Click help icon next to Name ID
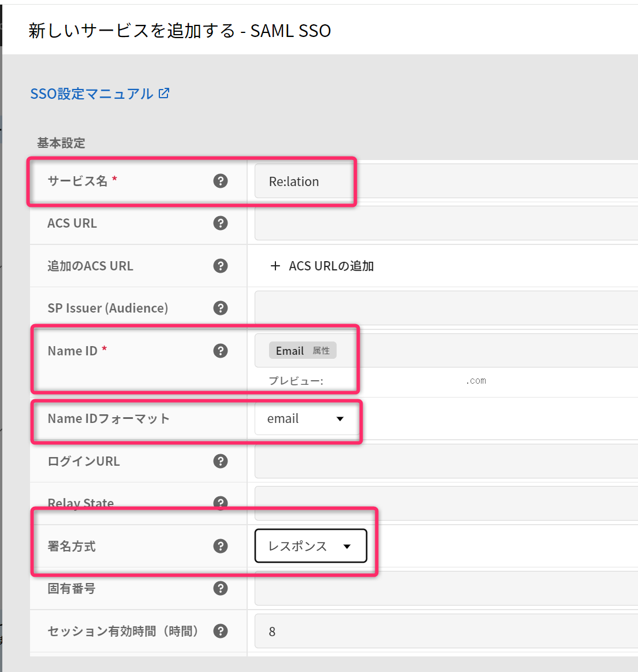 pos(221,351)
